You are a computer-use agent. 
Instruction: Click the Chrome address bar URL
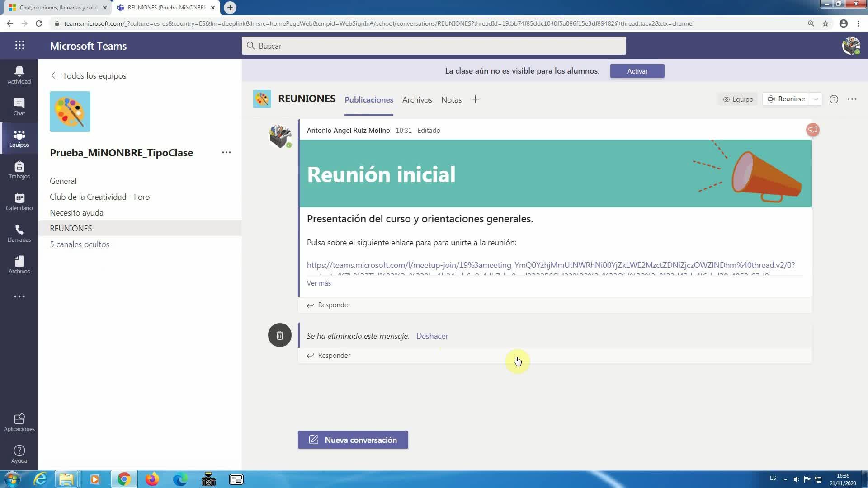click(379, 23)
